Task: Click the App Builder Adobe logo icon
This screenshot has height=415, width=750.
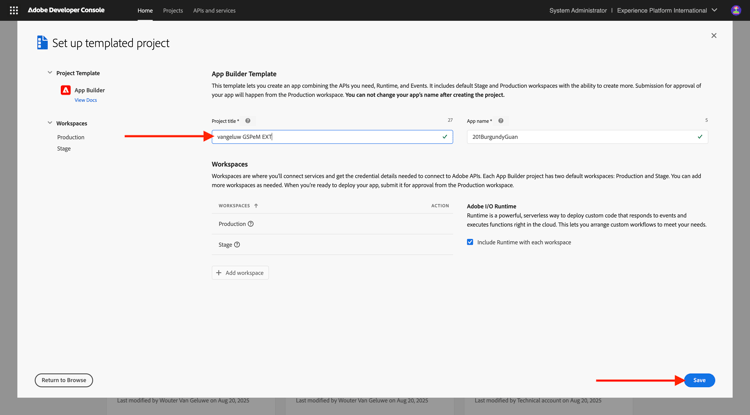Action: 66,90
